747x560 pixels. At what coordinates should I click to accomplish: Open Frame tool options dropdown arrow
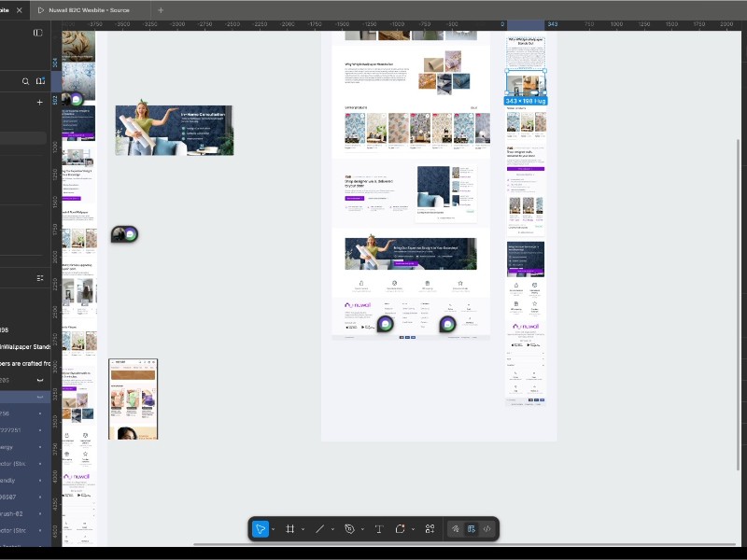(x=303, y=529)
